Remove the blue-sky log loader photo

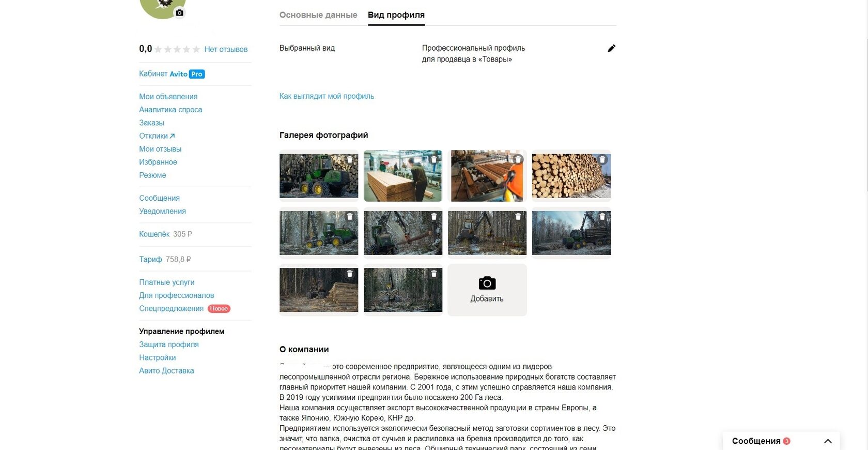[x=602, y=217]
